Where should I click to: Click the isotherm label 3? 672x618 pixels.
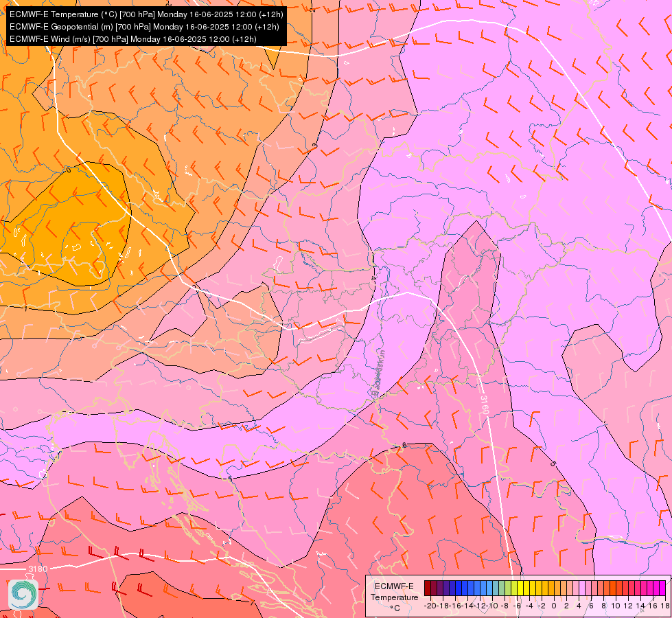pos(315,146)
